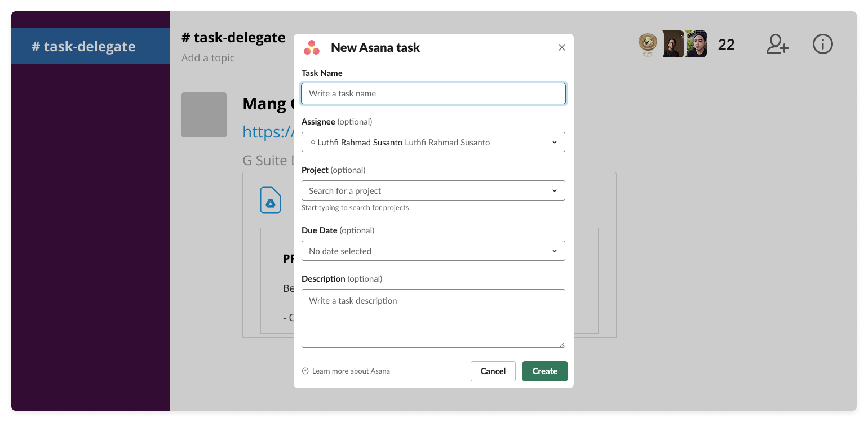Click the rightmost member avatar in header
868x422 pixels.
click(696, 44)
